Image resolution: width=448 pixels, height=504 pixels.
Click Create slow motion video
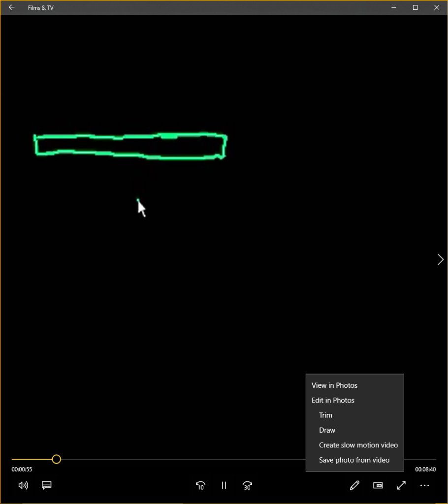pyautogui.click(x=358, y=445)
